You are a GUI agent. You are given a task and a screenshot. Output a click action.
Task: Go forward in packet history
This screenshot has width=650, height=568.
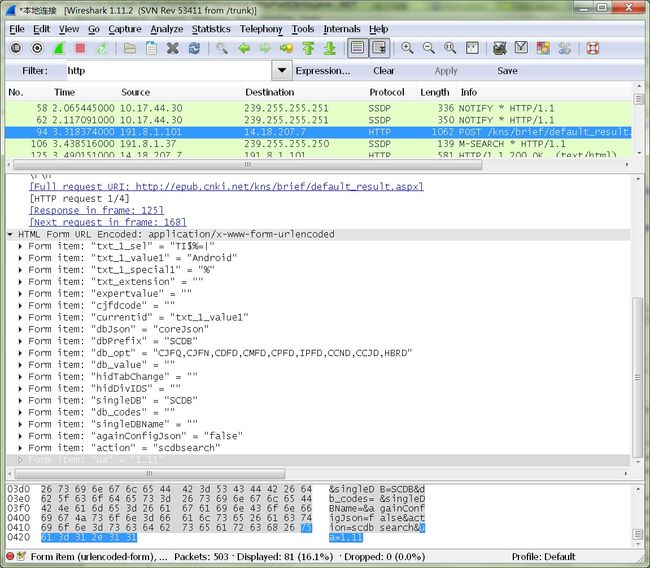(265, 49)
